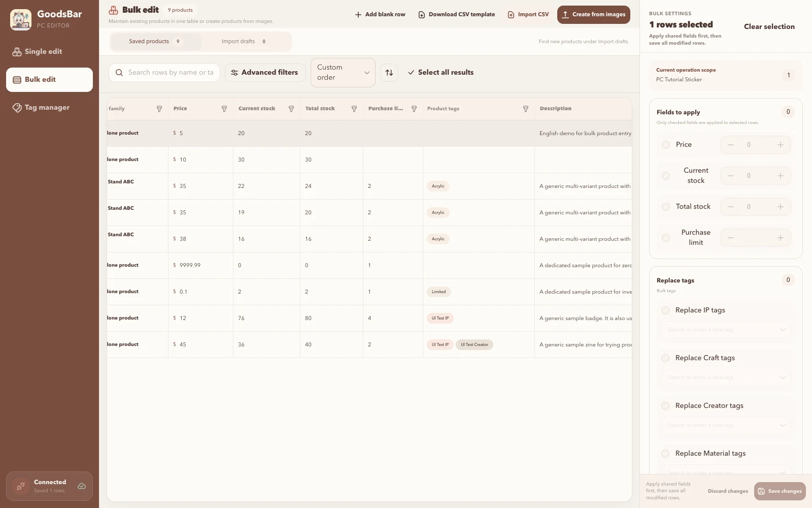The image size is (812, 508).
Task: Open Single edit from sidebar
Action: pos(49,51)
